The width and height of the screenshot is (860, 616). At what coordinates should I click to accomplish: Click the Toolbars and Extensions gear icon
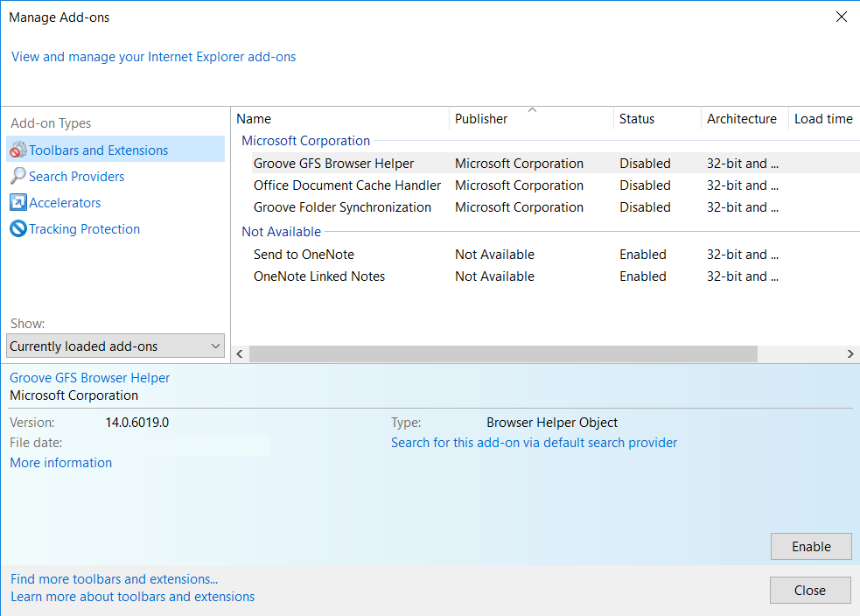pyautogui.click(x=18, y=150)
